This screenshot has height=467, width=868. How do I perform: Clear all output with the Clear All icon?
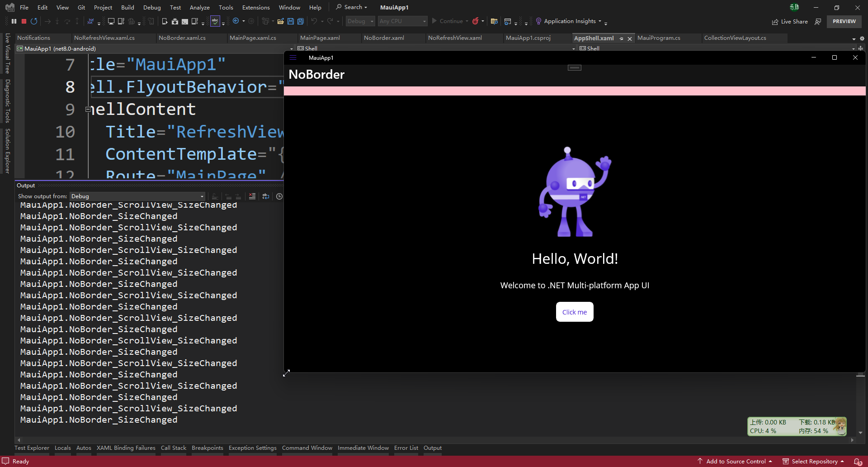pyautogui.click(x=252, y=196)
